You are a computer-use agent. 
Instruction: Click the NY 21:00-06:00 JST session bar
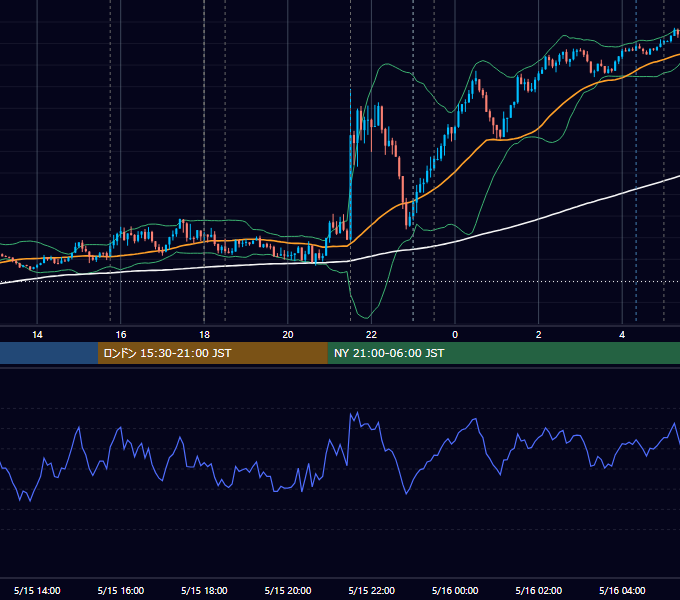click(503, 353)
